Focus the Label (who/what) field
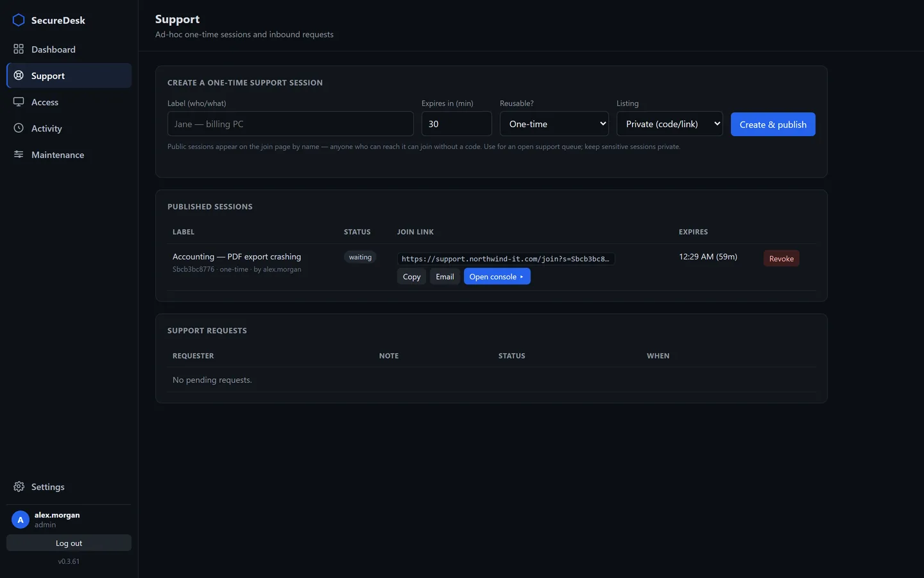This screenshot has width=924, height=578. click(x=290, y=124)
